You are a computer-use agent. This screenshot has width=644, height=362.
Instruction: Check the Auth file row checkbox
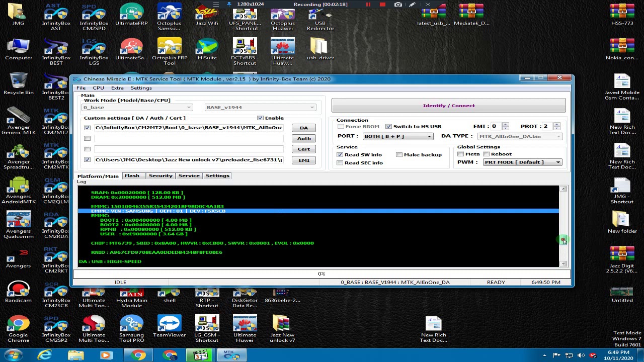(87, 138)
